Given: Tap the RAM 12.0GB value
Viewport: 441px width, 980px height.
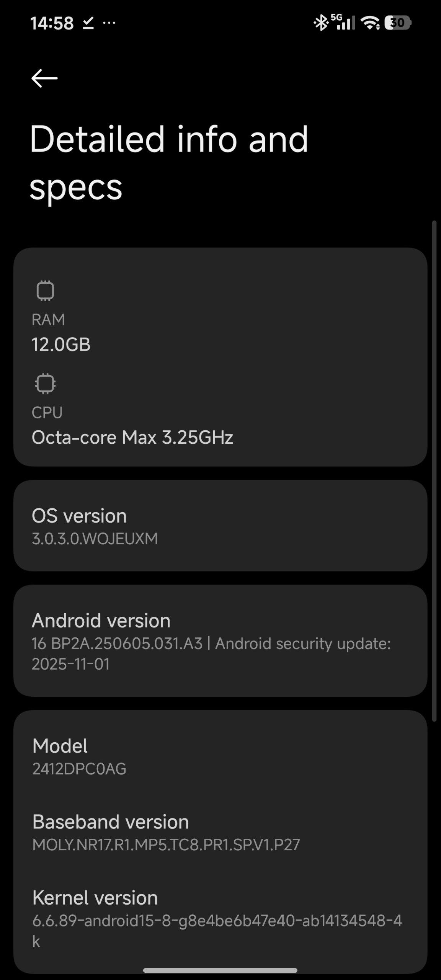Looking at the screenshot, I should (61, 344).
